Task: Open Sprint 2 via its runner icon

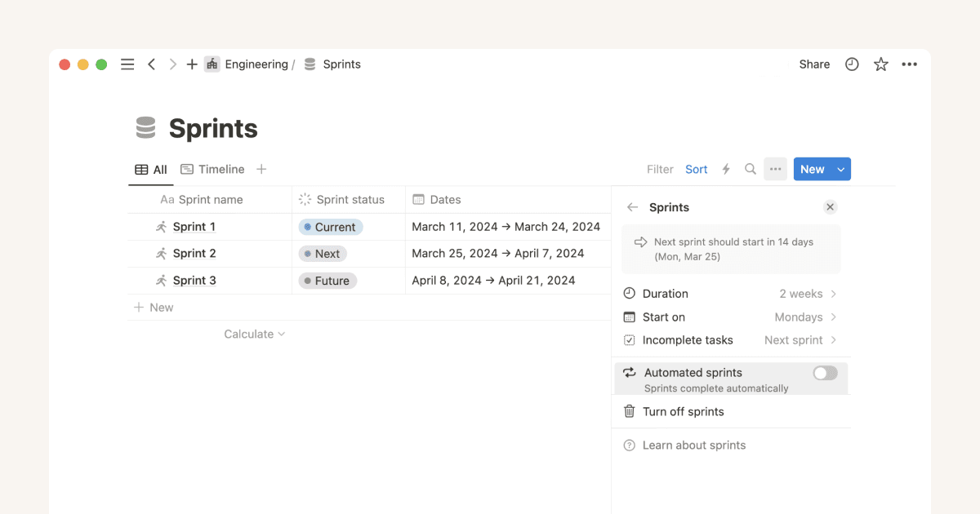Action: [162, 253]
